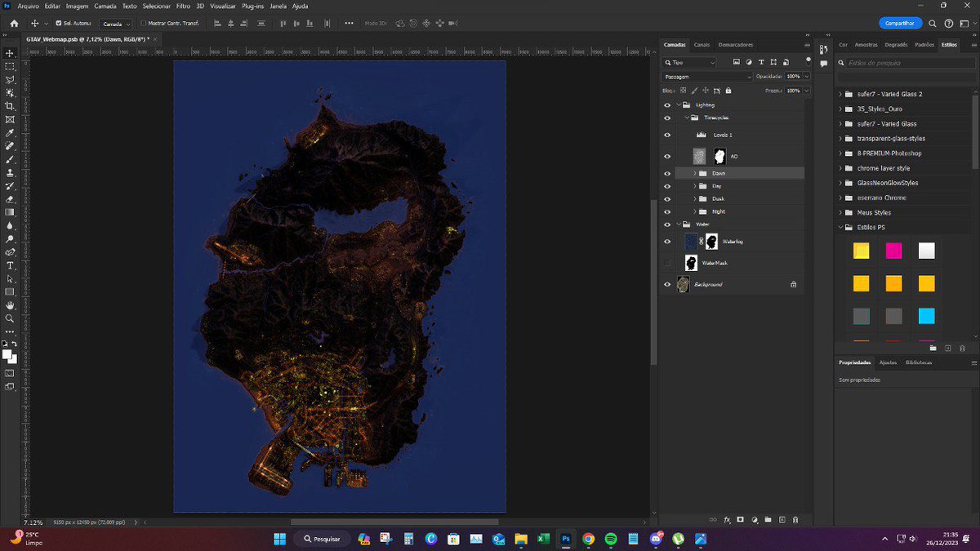
Task: Toggle the Auto-Select checkbox
Action: [57, 23]
